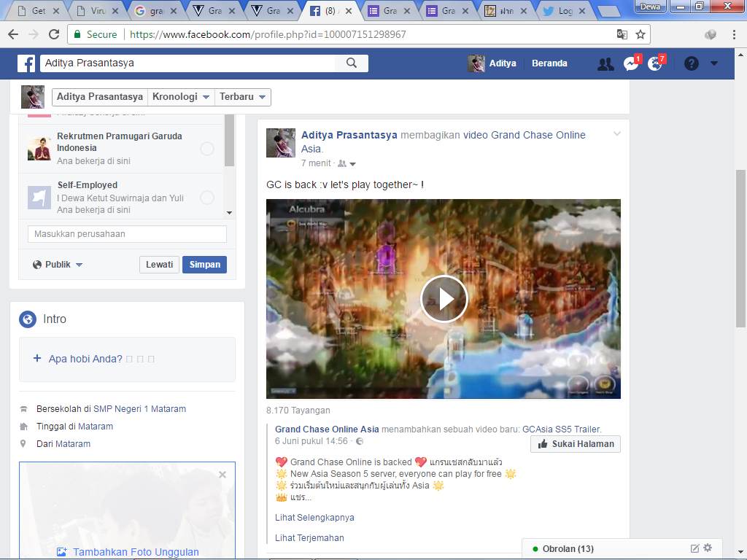Switch to the Google gra tab
Screen dimensions: 747x560
156,10
